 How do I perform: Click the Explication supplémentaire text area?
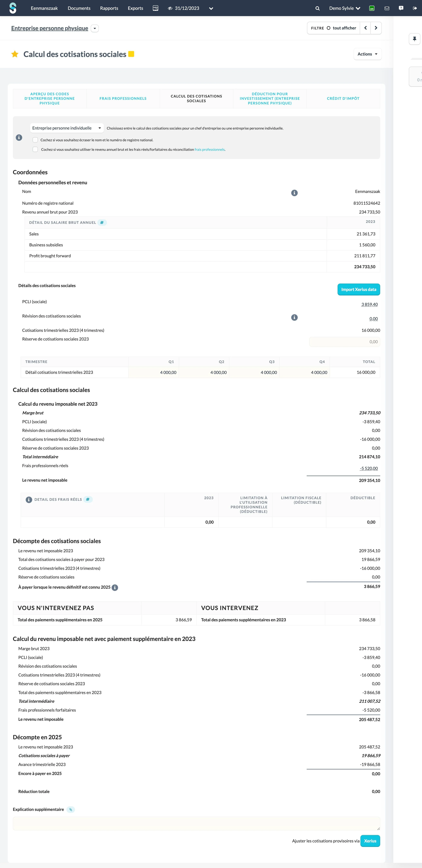click(x=196, y=824)
